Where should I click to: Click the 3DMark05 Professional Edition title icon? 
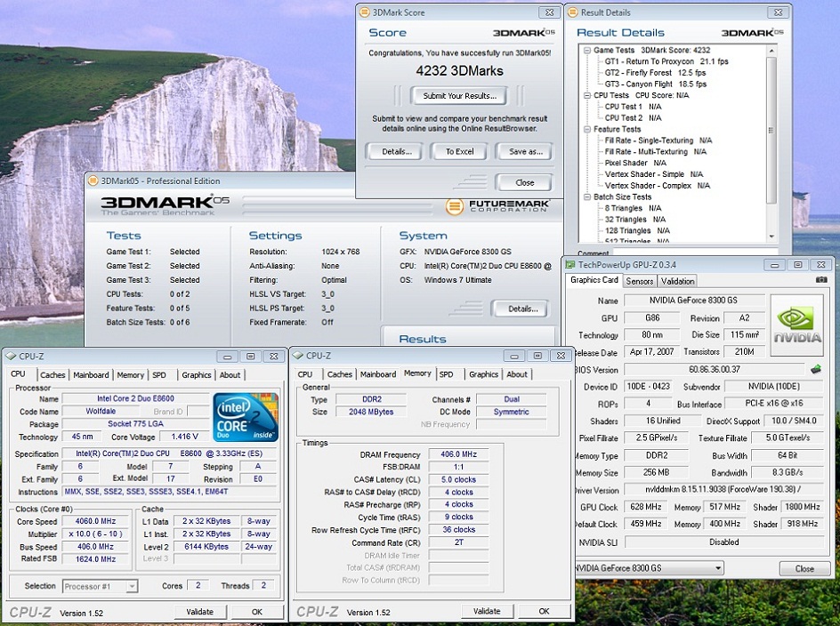[x=93, y=181]
